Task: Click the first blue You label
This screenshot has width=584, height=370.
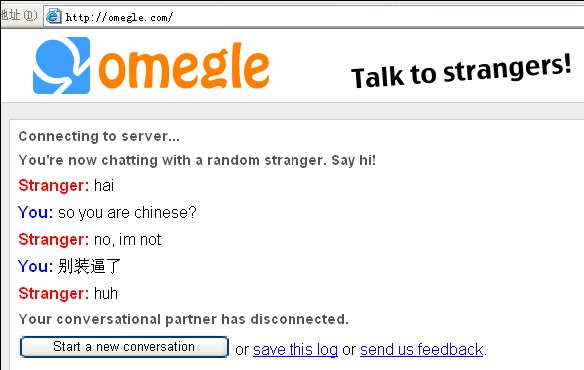Action: [x=35, y=212]
